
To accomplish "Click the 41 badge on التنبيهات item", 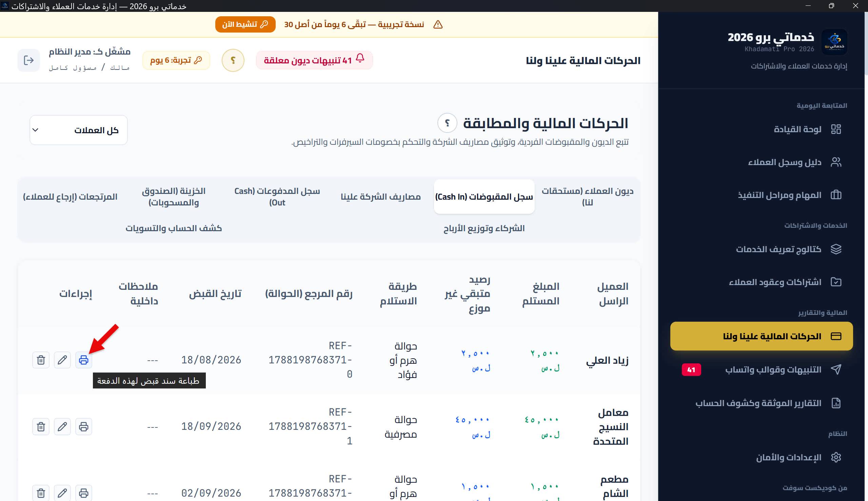I will tap(691, 370).
